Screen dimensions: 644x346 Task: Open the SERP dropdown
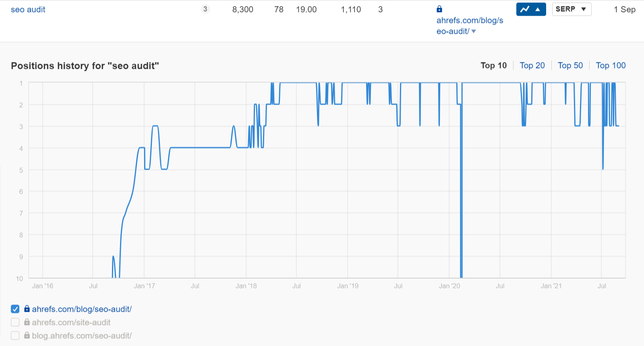tap(571, 9)
